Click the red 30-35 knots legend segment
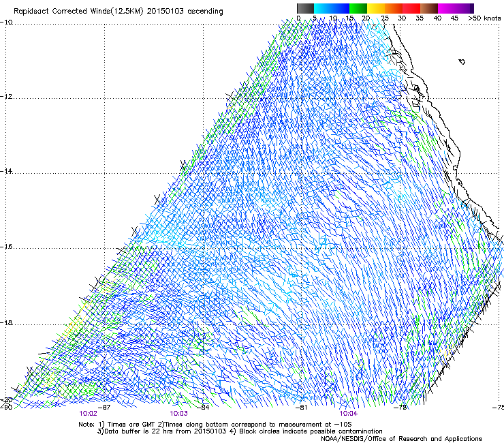This screenshot has width=504, height=443. click(x=411, y=8)
